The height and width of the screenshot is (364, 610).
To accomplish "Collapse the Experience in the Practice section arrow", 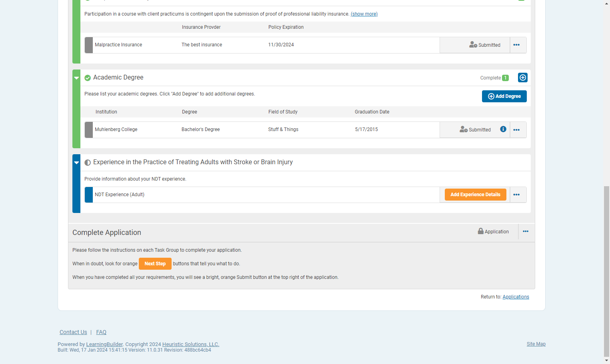I will tap(76, 163).
